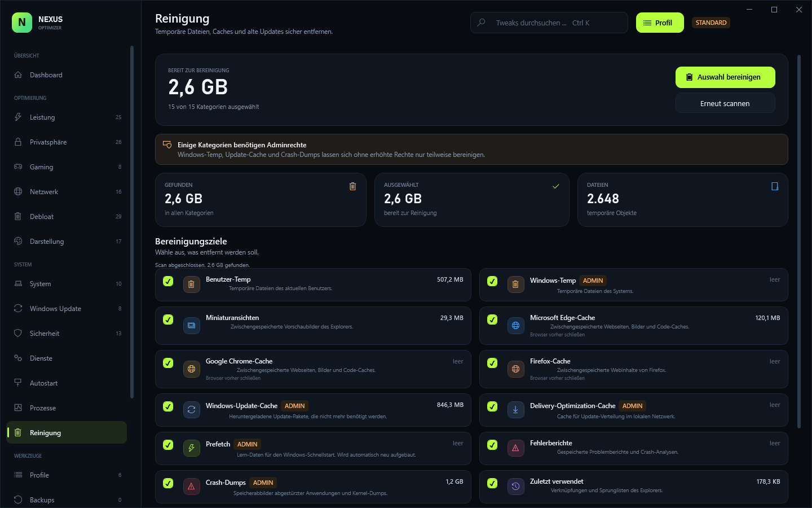Click the Microsoft Edge-Cache globe icon

515,326
